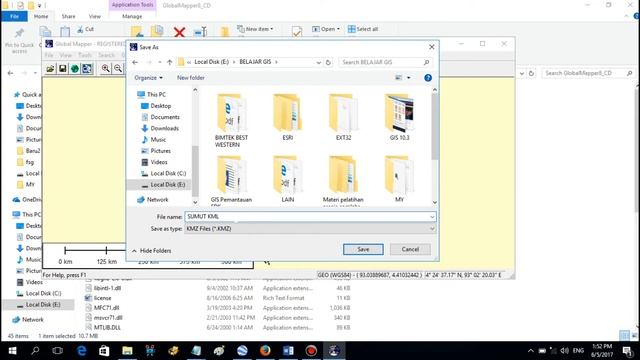Open the EXT32 folder
640x360 pixels.
pos(343,117)
